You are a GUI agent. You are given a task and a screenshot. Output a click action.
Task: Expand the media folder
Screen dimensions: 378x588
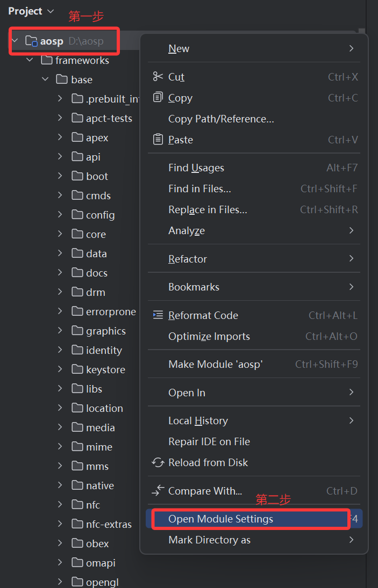click(60, 427)
